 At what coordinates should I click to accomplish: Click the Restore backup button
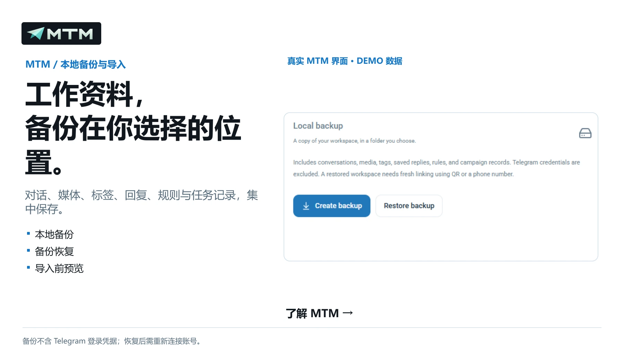pyautogui.click(x=409, y=206)
